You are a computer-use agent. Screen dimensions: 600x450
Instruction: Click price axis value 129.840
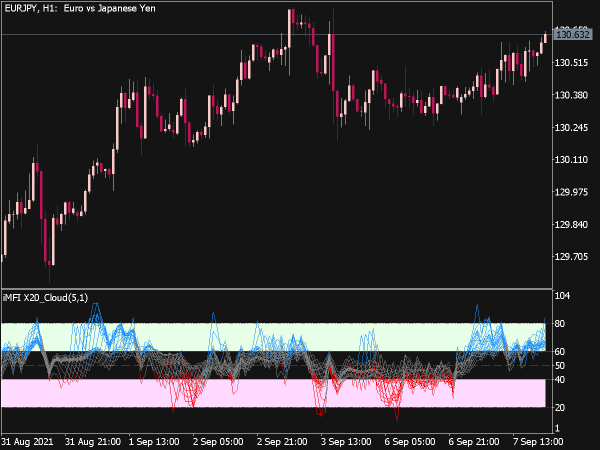coord(571,224)
